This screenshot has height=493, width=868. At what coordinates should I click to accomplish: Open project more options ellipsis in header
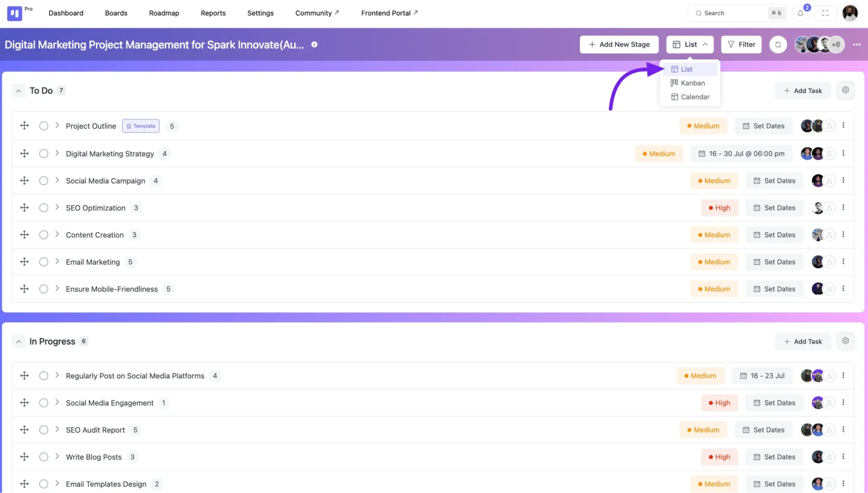857,45
